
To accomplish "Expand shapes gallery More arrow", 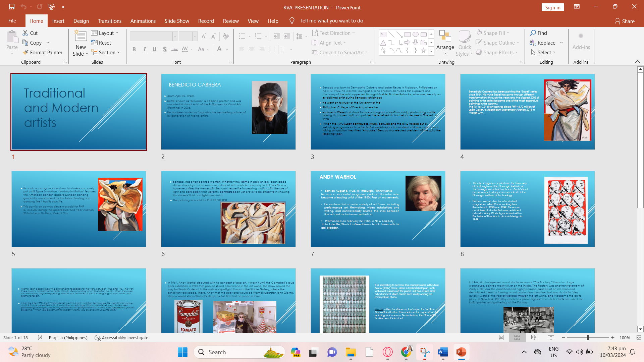I will [x=431, y=51].
